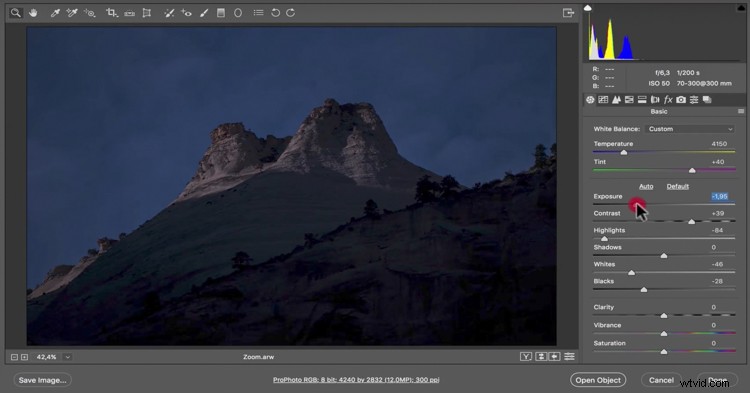This screenshot has height=393, width=750.
Task: Zoom out with the minus button
Action: 14,357
